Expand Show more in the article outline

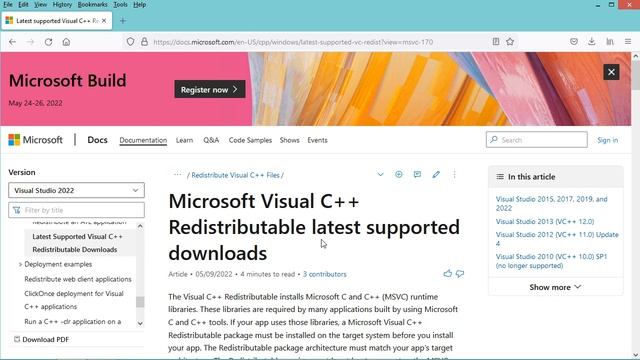[555, 287]
